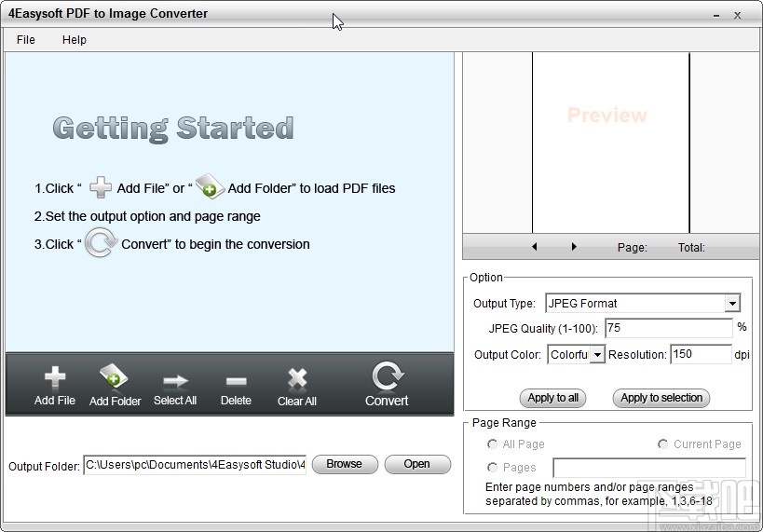Open the Output Color dropdown
The height and width of the screenshot is (532, 763).
[597, 354]
